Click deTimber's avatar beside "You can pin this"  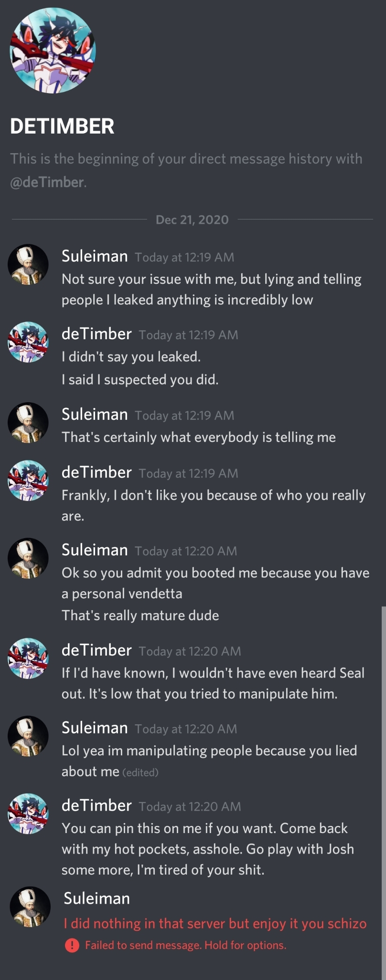28,813
